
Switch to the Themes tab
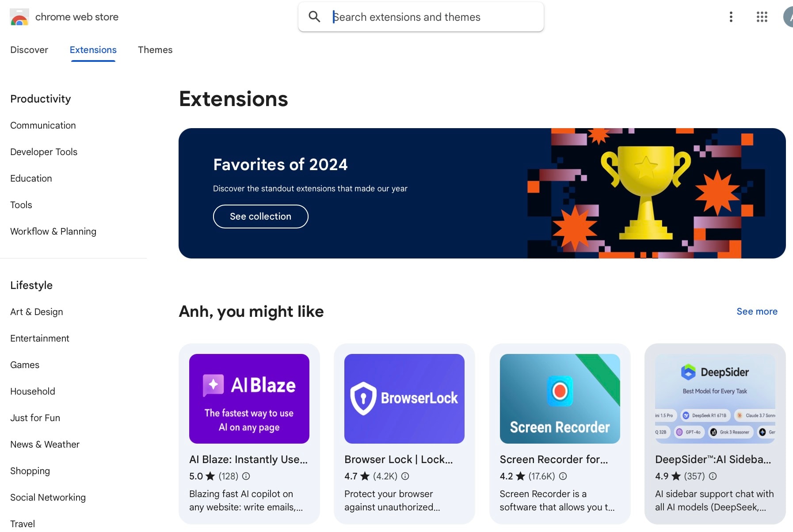(155, 50)
